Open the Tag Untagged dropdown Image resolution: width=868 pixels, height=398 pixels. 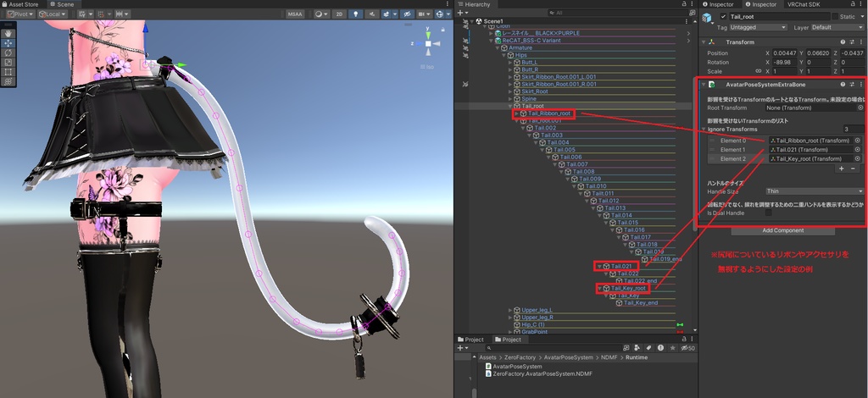pyautogui.click(x=758, y=27)
